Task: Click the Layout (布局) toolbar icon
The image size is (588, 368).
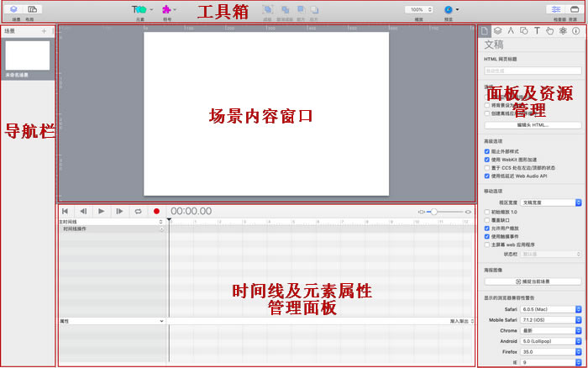Action: [x=32, y=9]
